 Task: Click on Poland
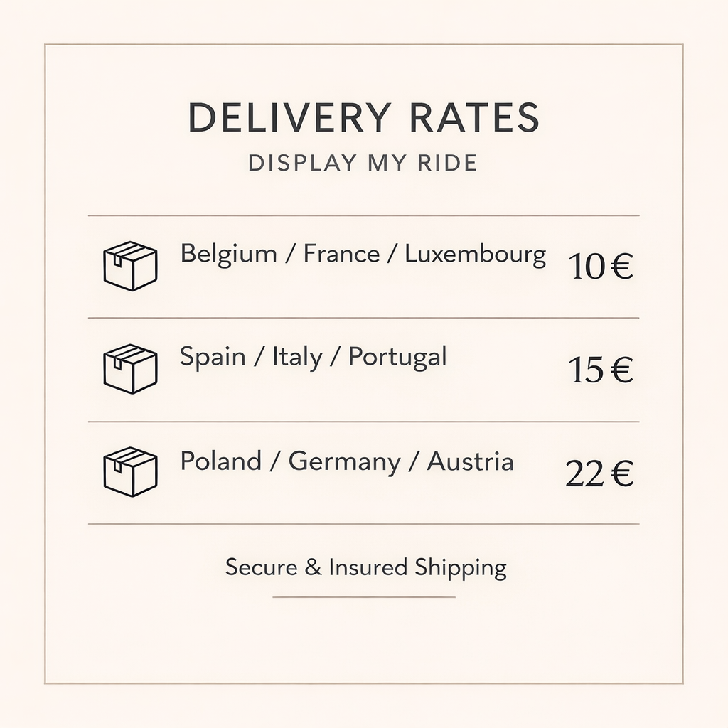click(220, 461)
